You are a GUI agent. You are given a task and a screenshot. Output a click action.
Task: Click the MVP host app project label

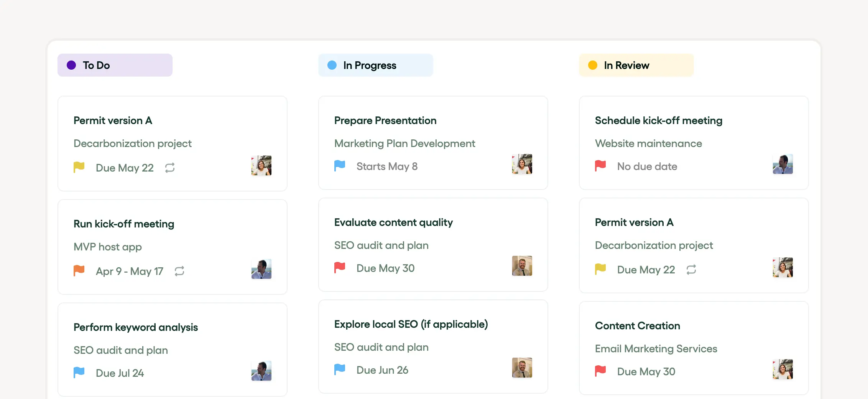[108, 247]
